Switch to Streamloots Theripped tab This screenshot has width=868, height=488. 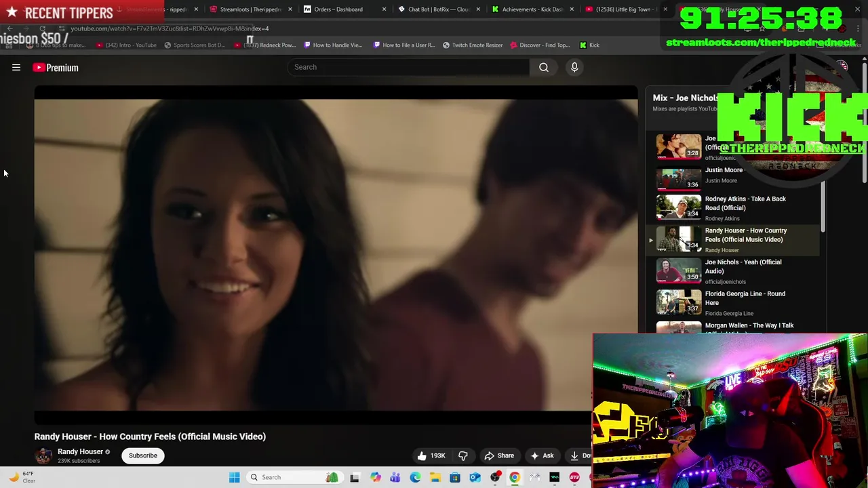click(x=250, y=9)
